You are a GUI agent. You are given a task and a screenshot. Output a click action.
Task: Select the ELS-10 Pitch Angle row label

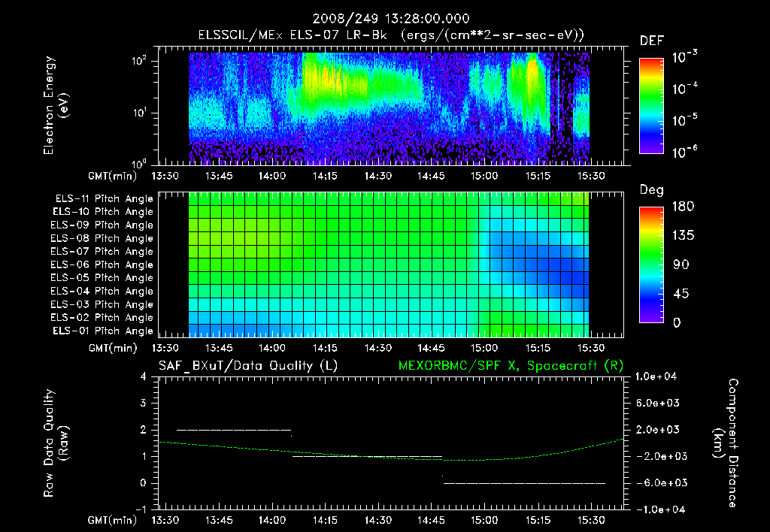coord(103,212)
